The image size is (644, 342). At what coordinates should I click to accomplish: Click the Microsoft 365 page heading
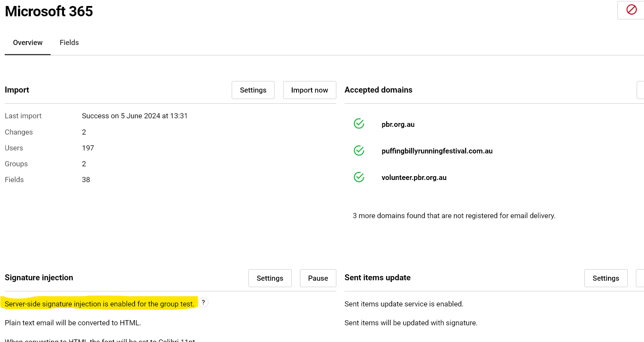coord(49,11)
